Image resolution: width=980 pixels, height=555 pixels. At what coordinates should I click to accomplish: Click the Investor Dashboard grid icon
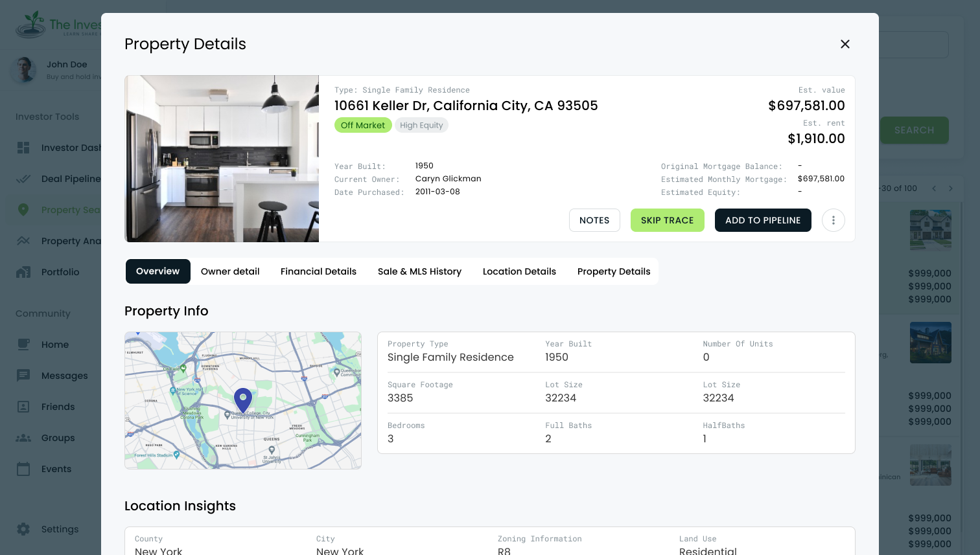23,148
